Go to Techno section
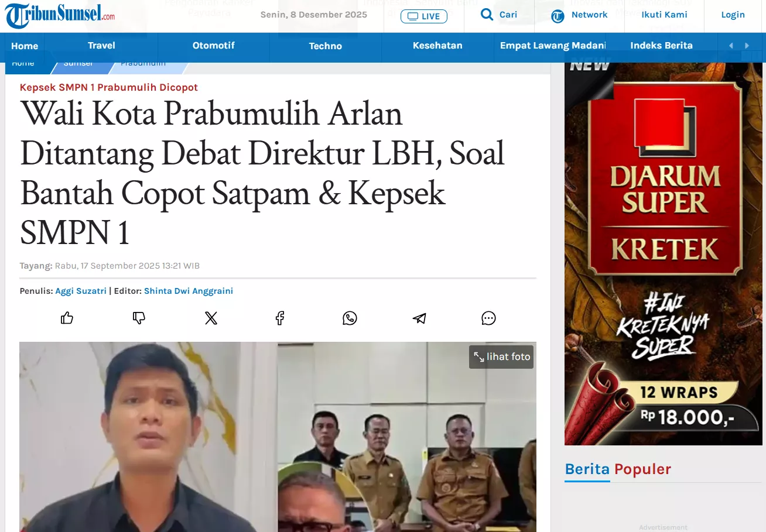The width and height of the screenshot is (766, 532). [x=325, y=46]
